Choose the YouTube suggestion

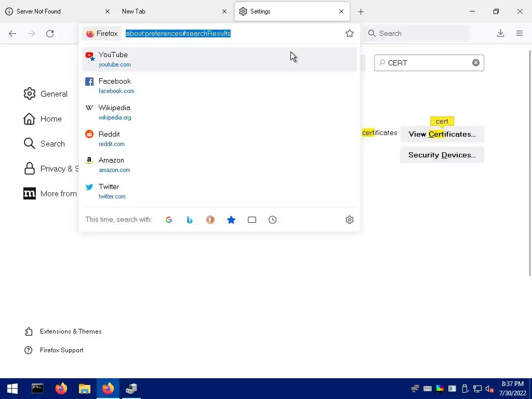tap(220, 59)
